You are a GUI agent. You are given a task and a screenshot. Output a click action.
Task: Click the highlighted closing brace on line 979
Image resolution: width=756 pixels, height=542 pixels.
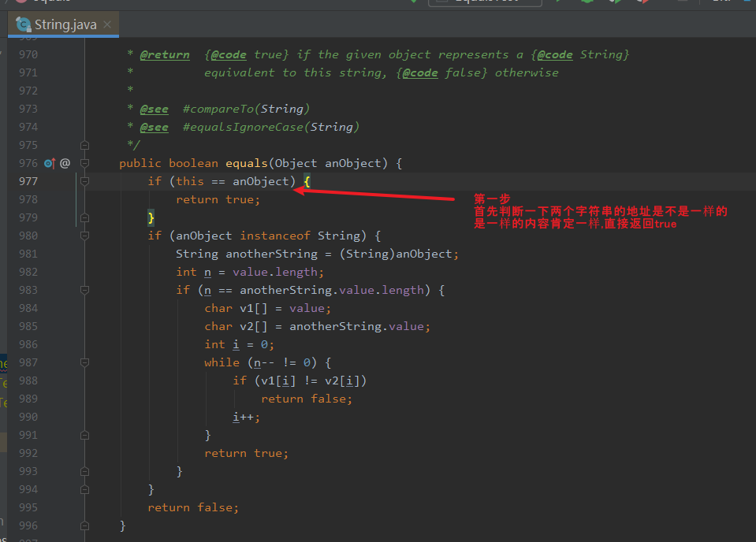[151, 217]
